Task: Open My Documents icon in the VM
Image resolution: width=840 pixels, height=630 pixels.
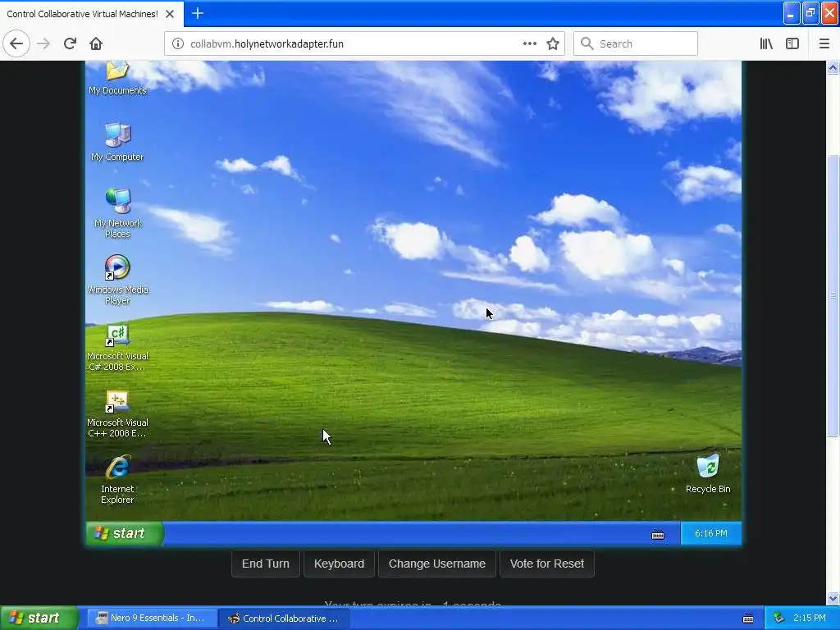Action: 117,78
